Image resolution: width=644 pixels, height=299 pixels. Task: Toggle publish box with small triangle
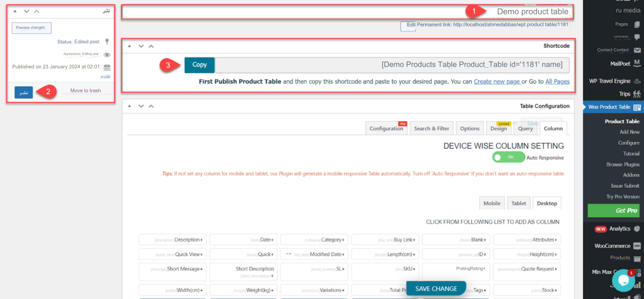click(x=15, y=11)
